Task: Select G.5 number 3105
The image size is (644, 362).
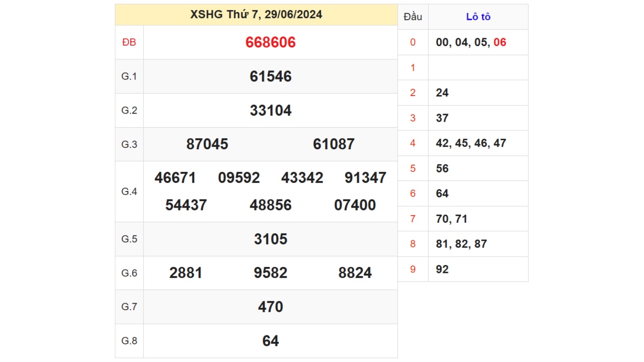Action: (271, 239)
